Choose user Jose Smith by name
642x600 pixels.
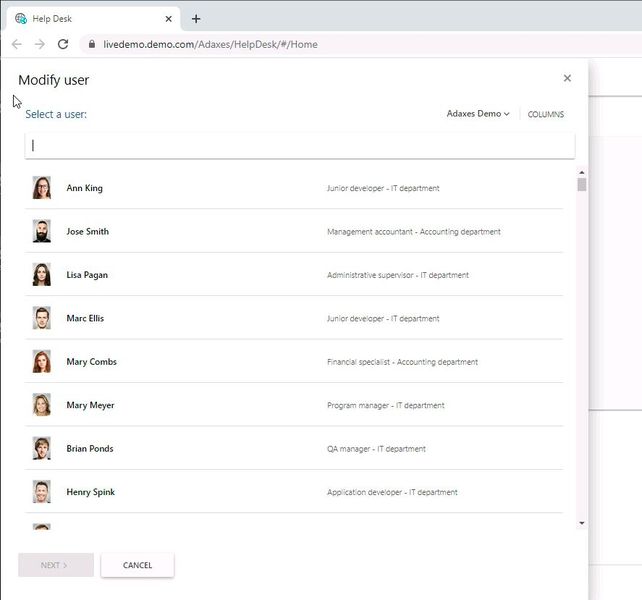point(88,231)
